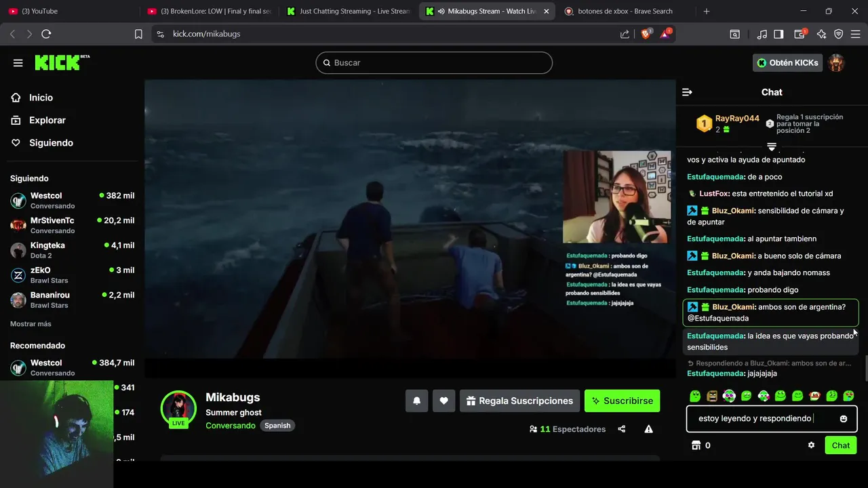Click the Spanish language tag
This screenshot has height=488, width=868.
click(277, 426)
